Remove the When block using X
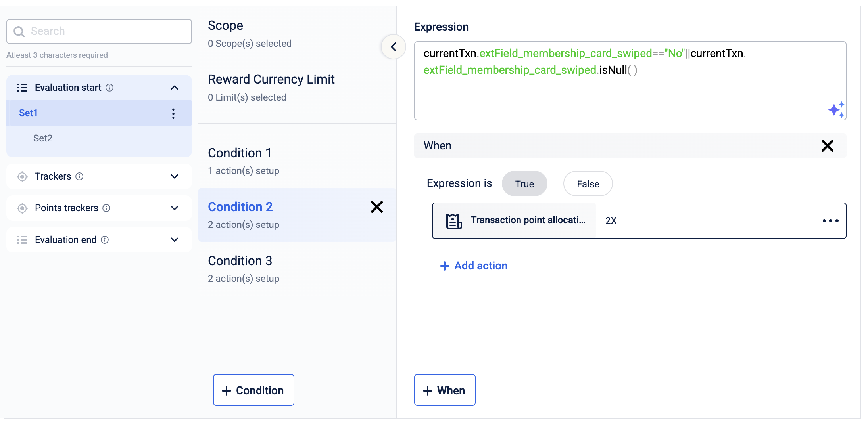The width and height of the screenshot is (868, 428). (x=827, y=146)
